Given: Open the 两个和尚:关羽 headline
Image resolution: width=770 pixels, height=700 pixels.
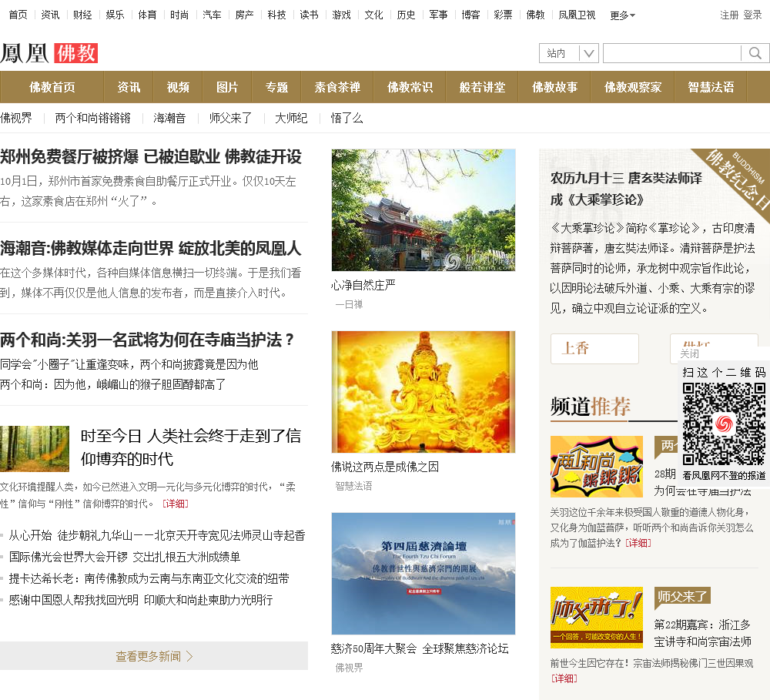Looking at the screenshot, I should coord(147,340).
